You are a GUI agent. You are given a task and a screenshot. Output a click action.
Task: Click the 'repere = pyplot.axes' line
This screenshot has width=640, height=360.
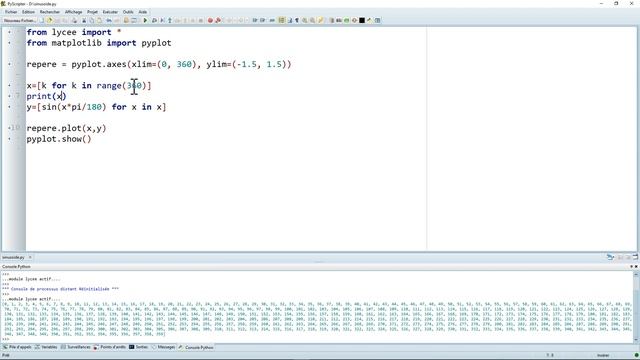tap(159, 64)
